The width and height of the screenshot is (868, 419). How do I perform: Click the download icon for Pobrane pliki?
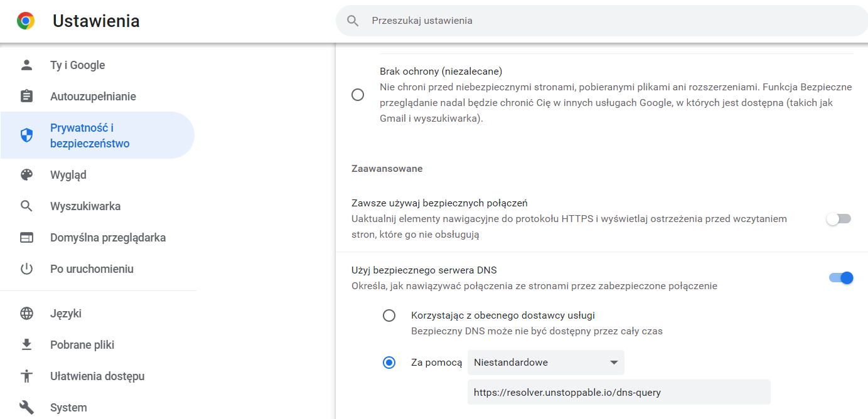point(26,345)
